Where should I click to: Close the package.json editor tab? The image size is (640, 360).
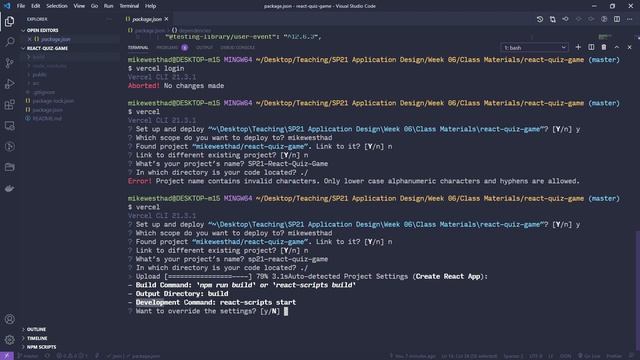click(x=166, y=19)
